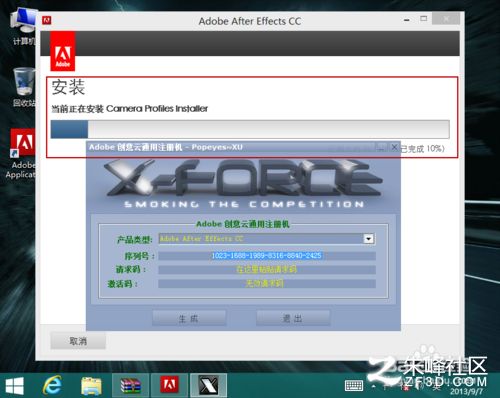Click the small Adobe icon in title bar
500x398 pixels.
click(x=47, y=20)
